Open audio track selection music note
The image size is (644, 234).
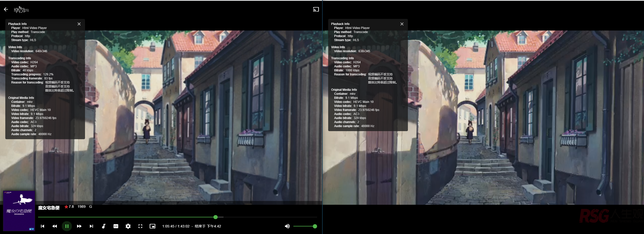[x=103, y=226]
